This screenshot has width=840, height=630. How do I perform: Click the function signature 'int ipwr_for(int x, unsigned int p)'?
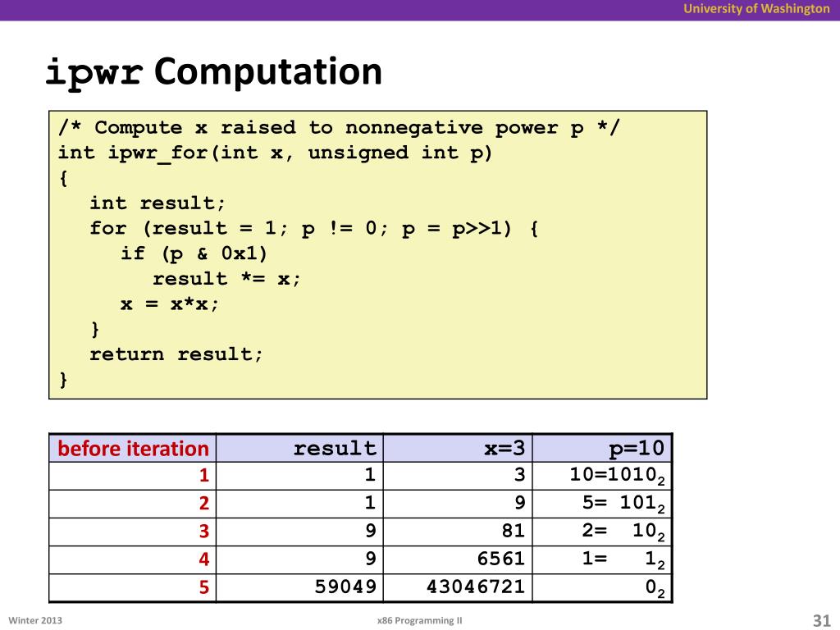click(275, 153)
